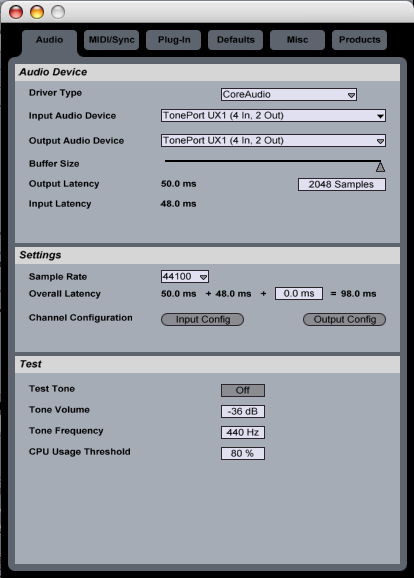Select the 0.0 ms latency compensation field
This screenshot has height=578, width=414.
click(299, 294)
